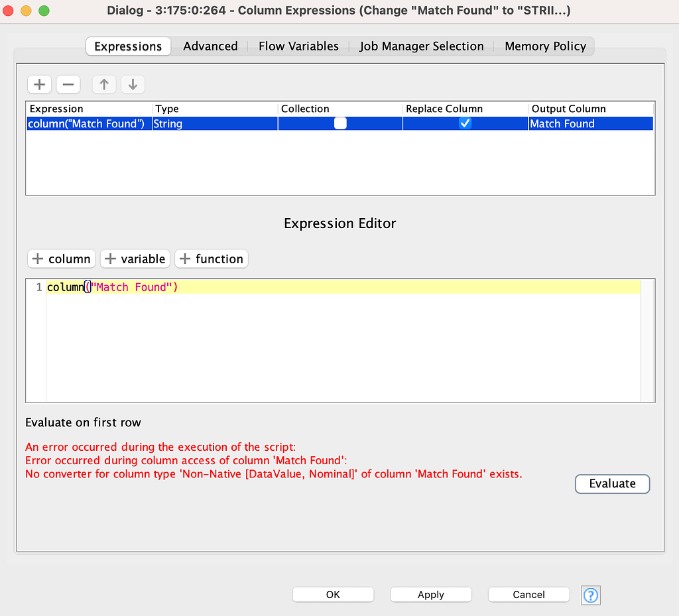This screenshot has width=679, height=616.
Task: Evaluate the expression on the first row
Action: (611, 483)
